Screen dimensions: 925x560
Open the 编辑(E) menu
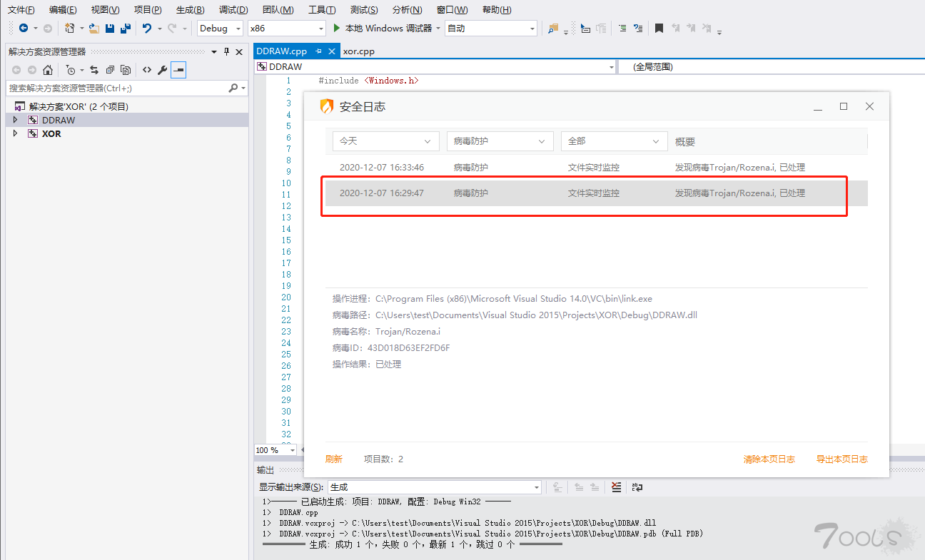[x=63, y=10]
